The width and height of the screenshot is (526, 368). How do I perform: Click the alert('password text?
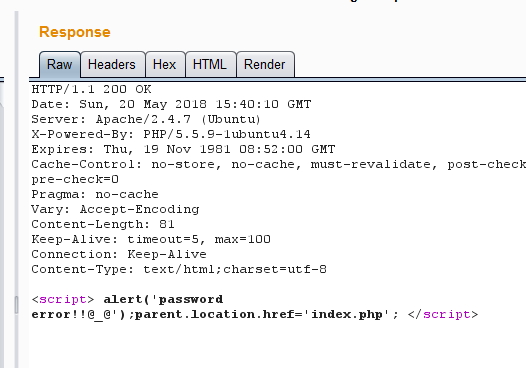coord(163,299)
